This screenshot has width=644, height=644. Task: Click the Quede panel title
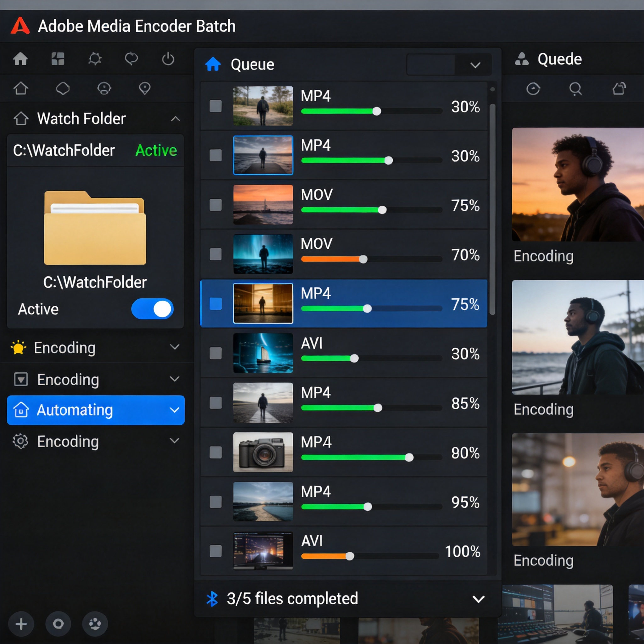pos(560,59)
